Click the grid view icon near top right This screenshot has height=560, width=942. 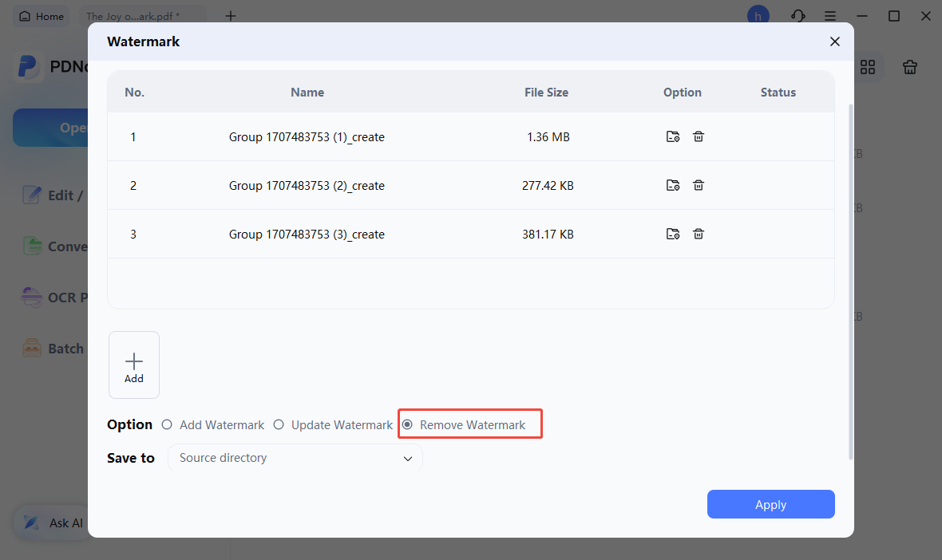868,67
